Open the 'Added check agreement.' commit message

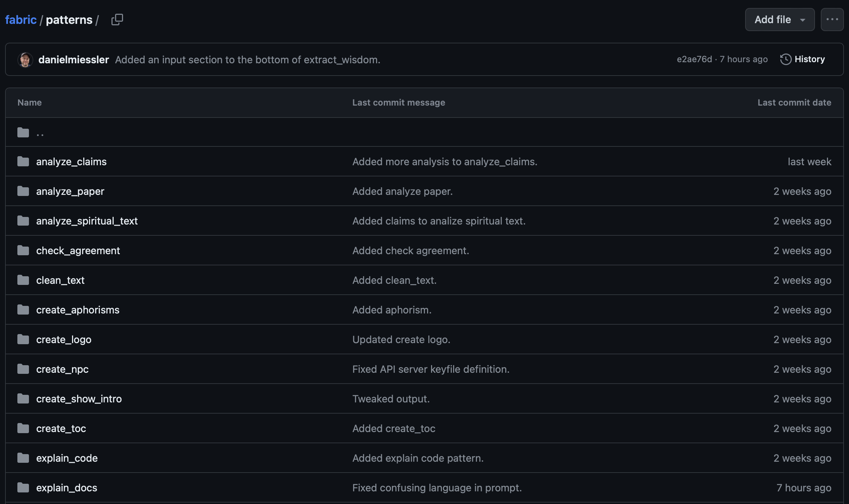point(410,251)
